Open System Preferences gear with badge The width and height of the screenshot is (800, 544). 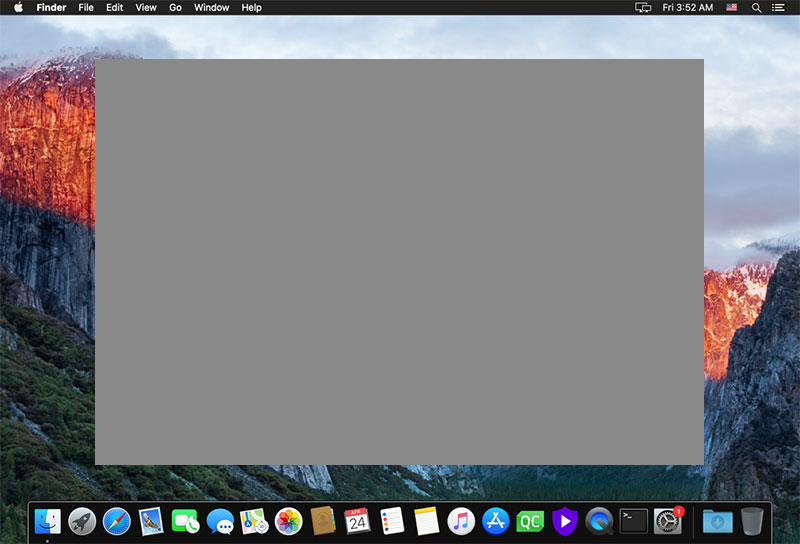668,522
